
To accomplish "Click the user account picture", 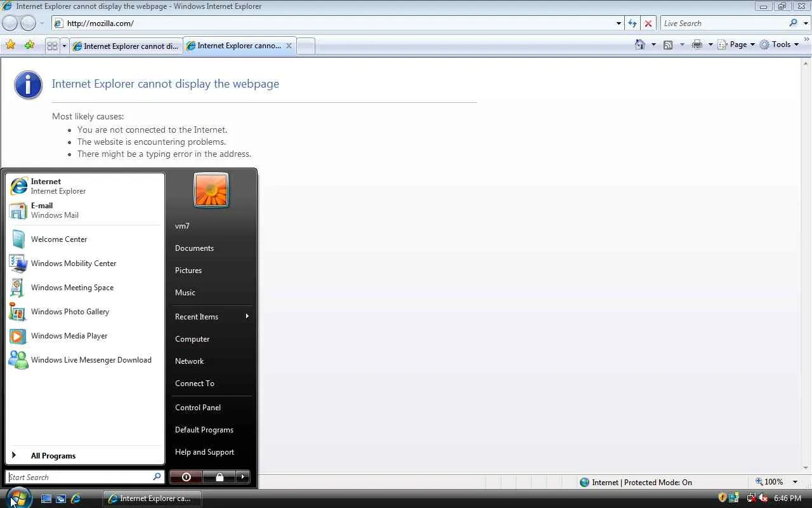I will (211, 190).
